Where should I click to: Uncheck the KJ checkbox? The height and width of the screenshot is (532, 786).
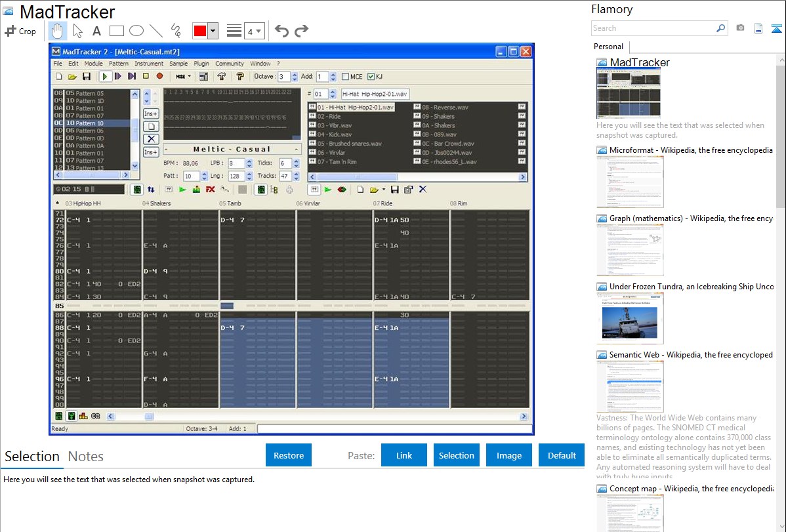371,77
